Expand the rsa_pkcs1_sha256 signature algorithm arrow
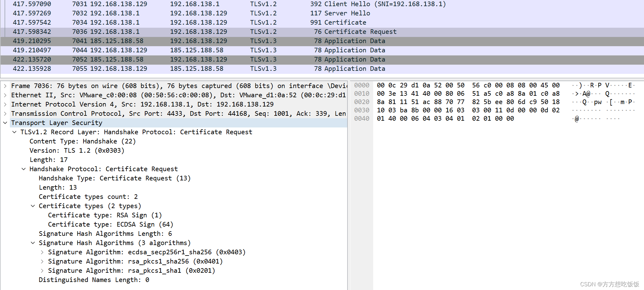 point(42,261)
